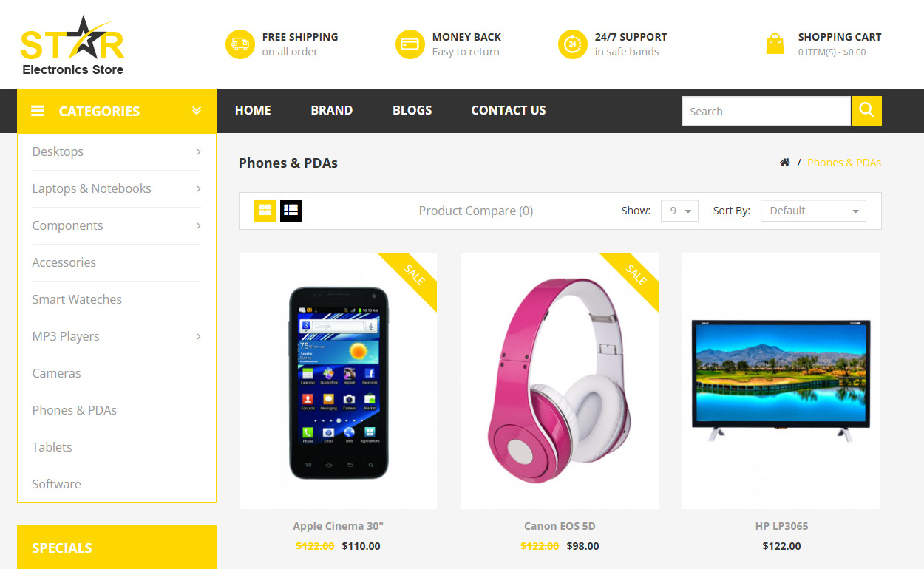Switch to list view layout
The height and width of the screenshot is (569, 924).
[291, 211]
